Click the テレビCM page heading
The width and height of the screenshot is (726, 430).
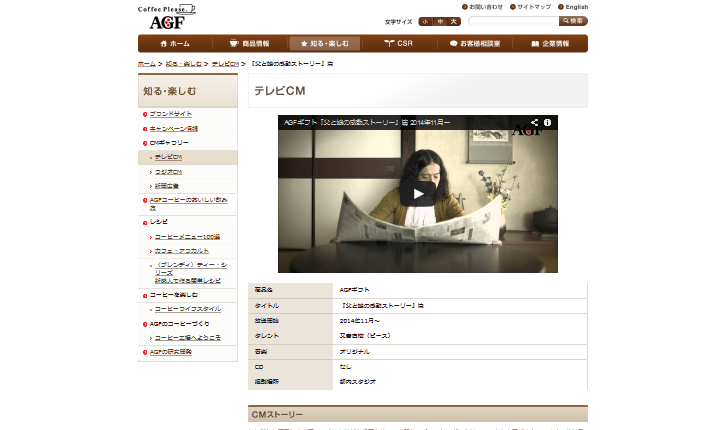point(280,91)
